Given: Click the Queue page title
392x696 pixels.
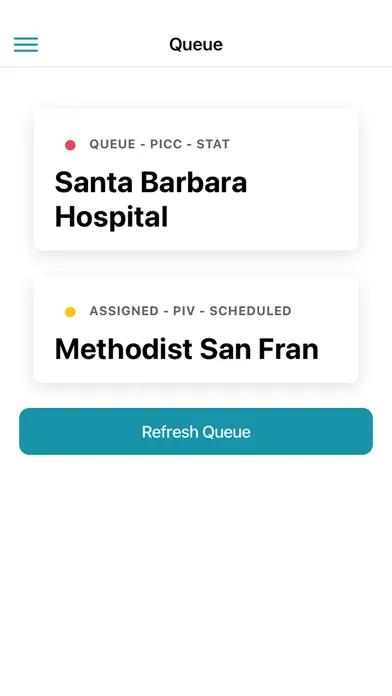Looking at the screenshot, I should point(196,44).
